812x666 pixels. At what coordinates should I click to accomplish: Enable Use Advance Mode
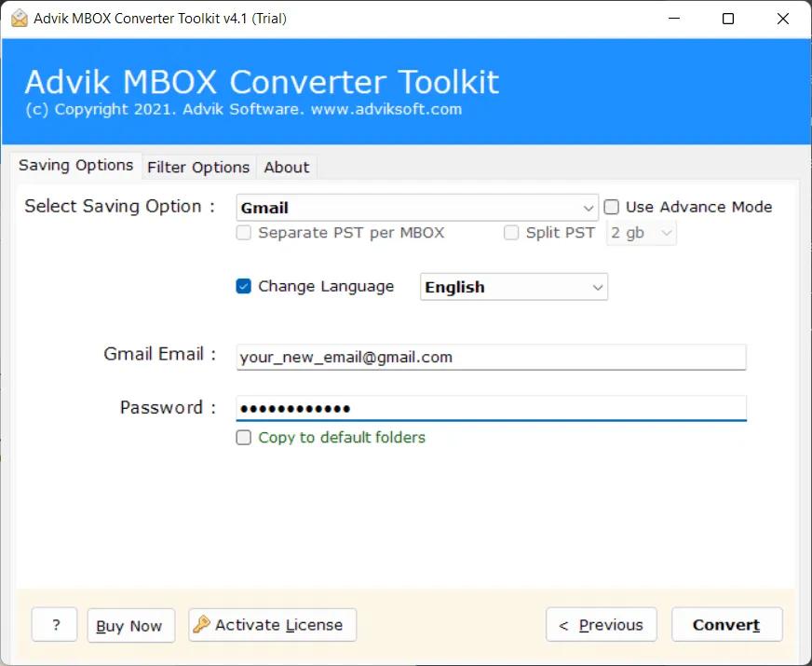coord(611,207)
